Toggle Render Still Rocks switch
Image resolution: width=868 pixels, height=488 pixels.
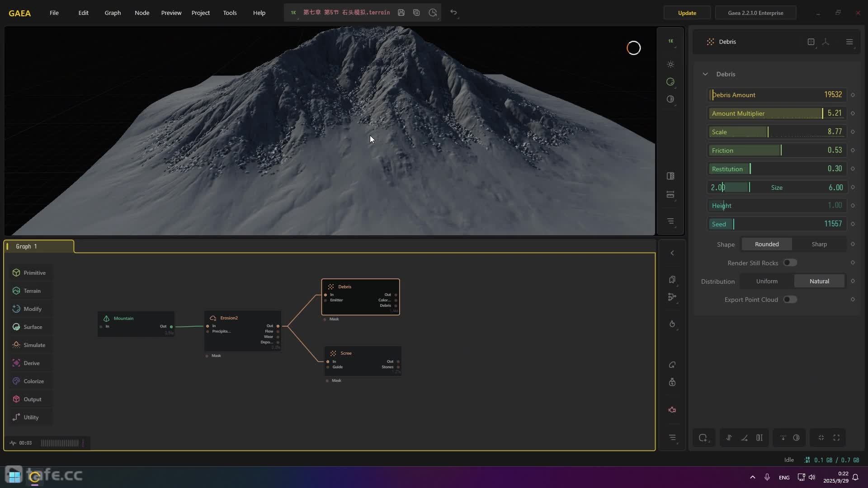coord(790,263)
